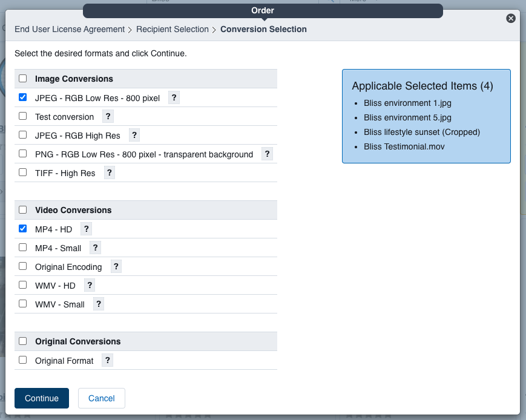
Task: Go back to End User License Agreement step
Action: pos(69,29)
